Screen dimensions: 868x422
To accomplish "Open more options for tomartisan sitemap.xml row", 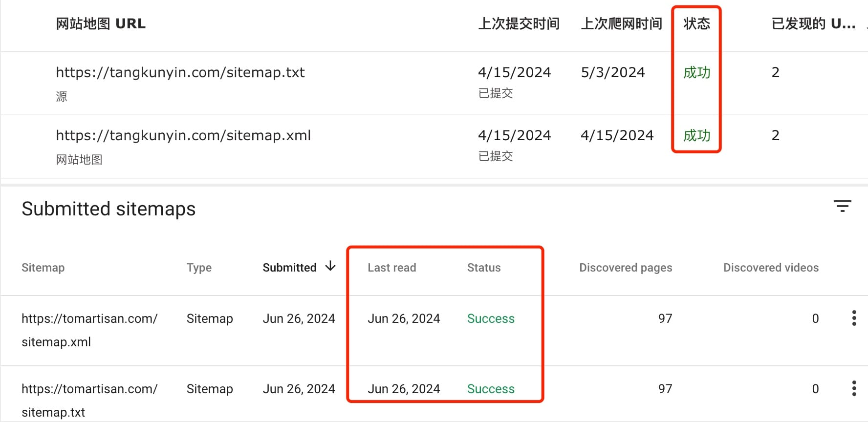I will [x=854, y=318].
